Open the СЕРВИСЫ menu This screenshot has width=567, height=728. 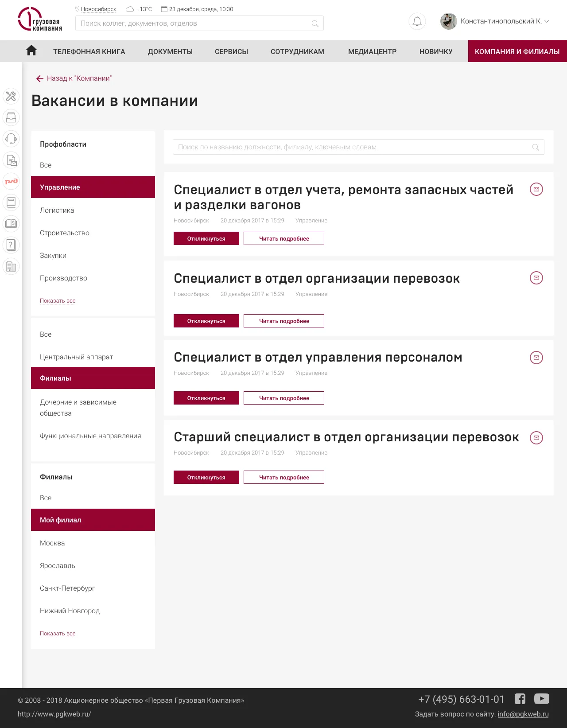[231, 51]
